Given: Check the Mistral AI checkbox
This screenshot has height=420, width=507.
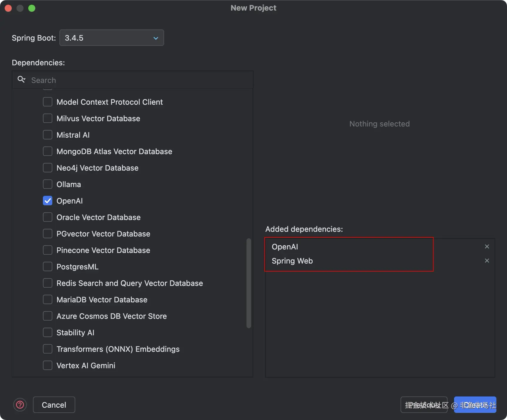Looking at the screenshot, I should pyautogui.click(x=48, y=135).
